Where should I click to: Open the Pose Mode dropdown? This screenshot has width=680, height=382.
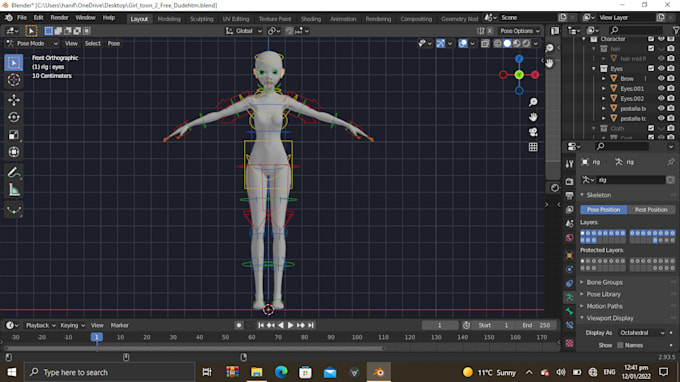(x=32, y=43)
